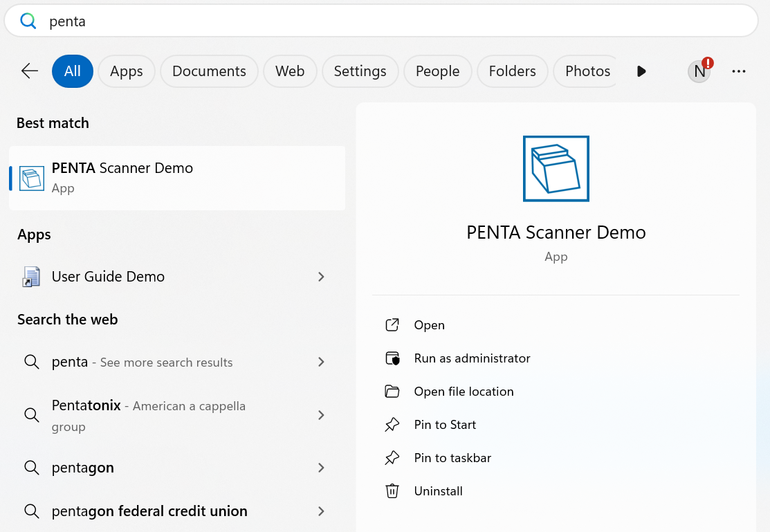The image size is (770, 532).
Task: Click the Uninstall trash icon
Action: tap(392, 491)
